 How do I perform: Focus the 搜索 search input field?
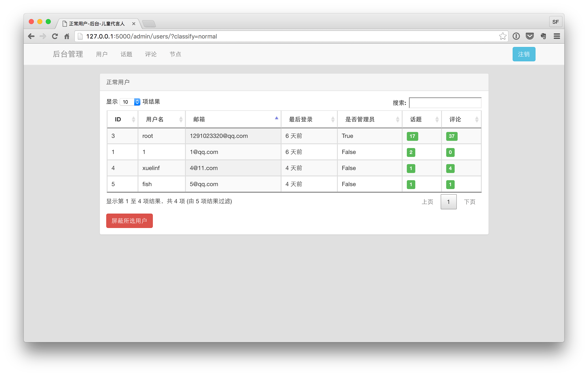coord(445,103)
